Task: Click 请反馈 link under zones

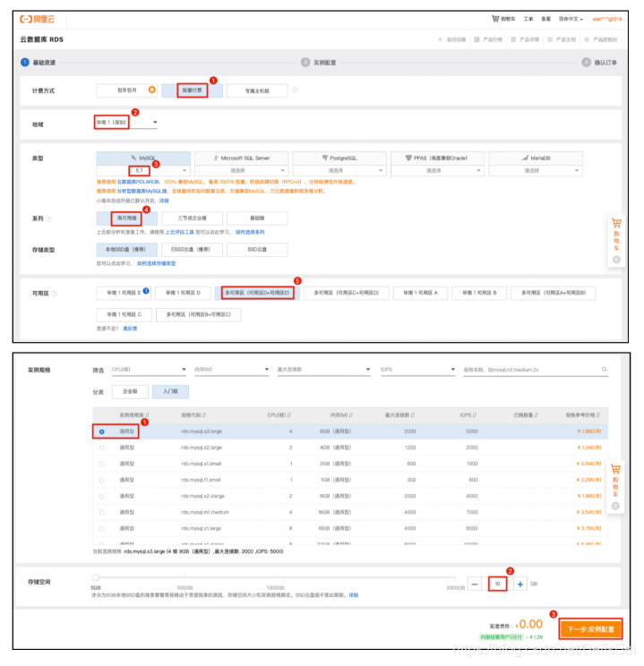Action: (x=130, y=329)
